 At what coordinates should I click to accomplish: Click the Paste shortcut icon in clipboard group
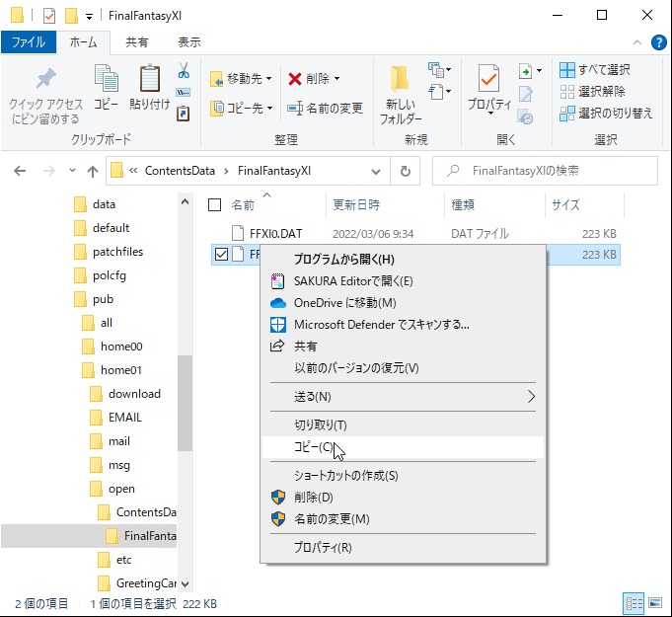pyautogui.click(x=184, y=114)
